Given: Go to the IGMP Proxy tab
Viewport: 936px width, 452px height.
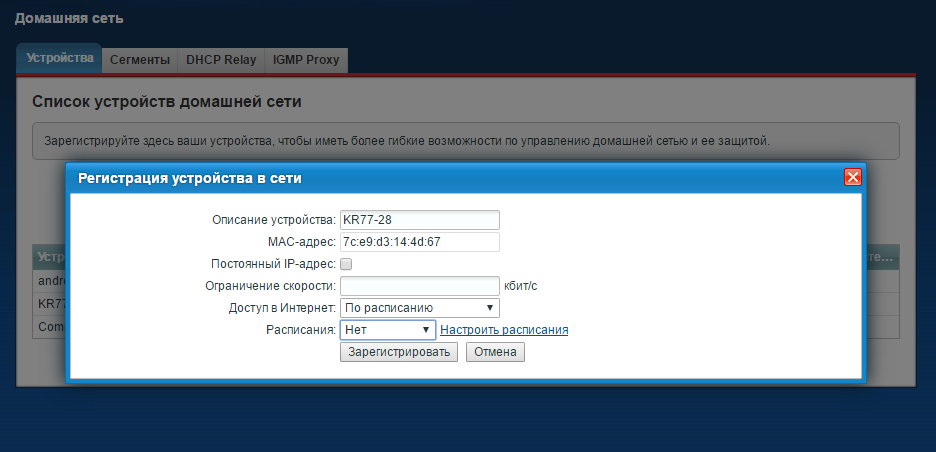Looking at the screenshot, I should tap(306, 60).
